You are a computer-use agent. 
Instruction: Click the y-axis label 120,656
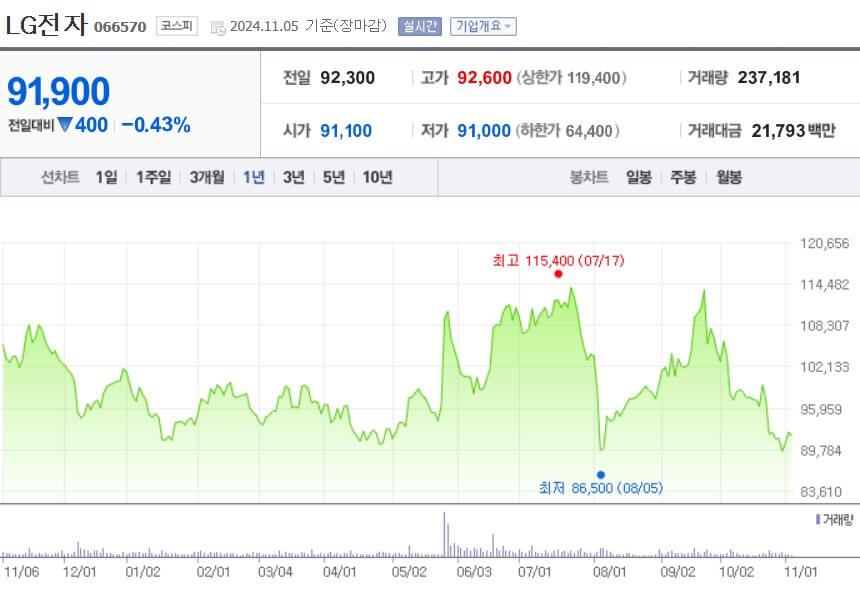[x=824, y=243]
